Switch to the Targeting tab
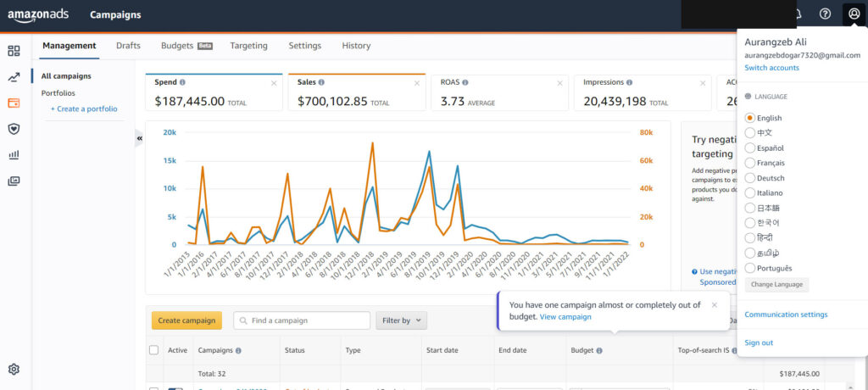This screenshot has height=390, width=868. pyautogui.click(x=248, y=46)
